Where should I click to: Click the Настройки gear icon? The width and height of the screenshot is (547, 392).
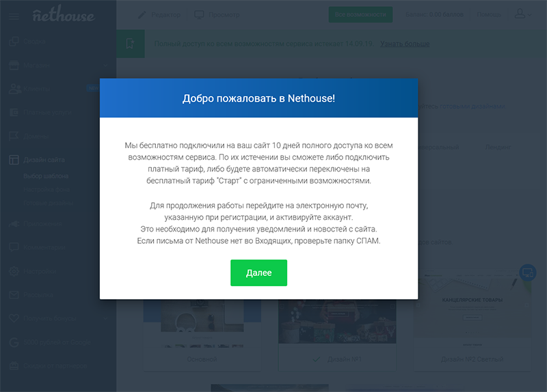[x=14, y=271]
